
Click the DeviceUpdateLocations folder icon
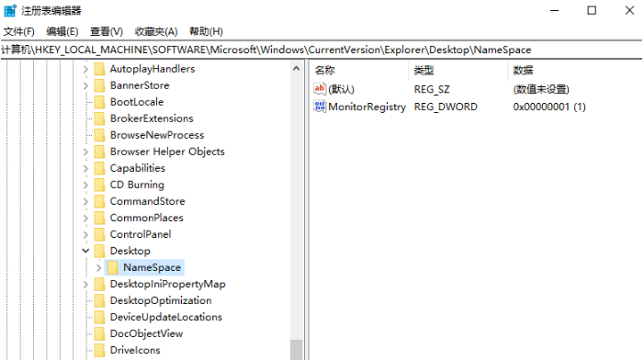99,318
